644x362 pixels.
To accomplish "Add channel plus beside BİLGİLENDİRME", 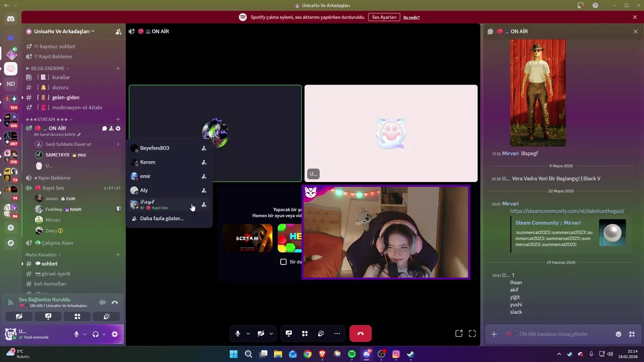I will tap(118, 68).
